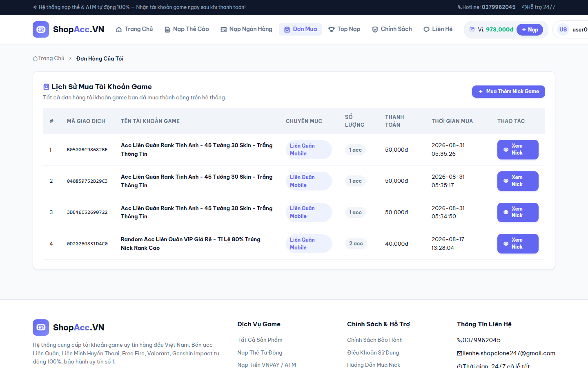
Task: Click Mua Thêm Nick Game button
Action: pos(508,92)
